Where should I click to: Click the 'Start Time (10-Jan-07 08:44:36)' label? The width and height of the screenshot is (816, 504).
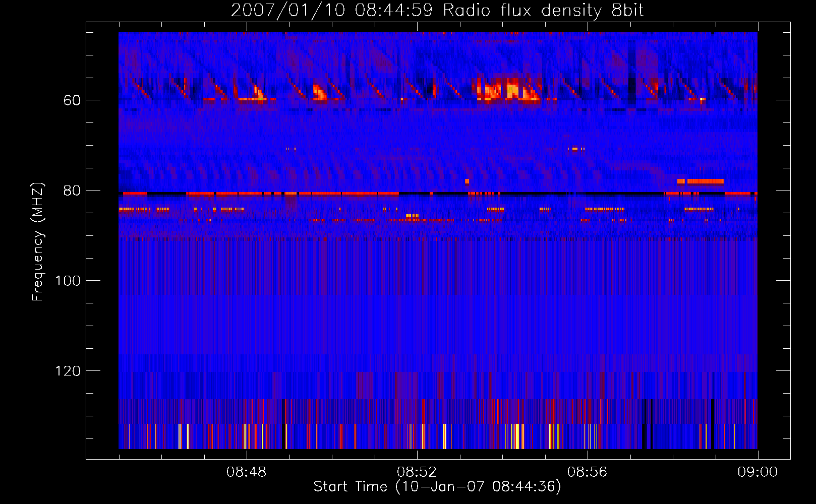437,487
